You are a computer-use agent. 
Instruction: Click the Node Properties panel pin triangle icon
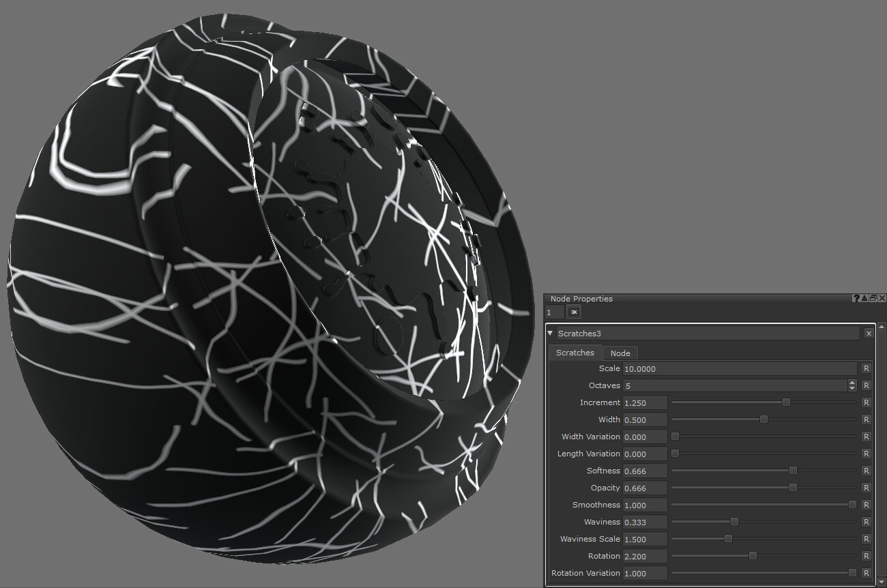(x=864, y=299)
